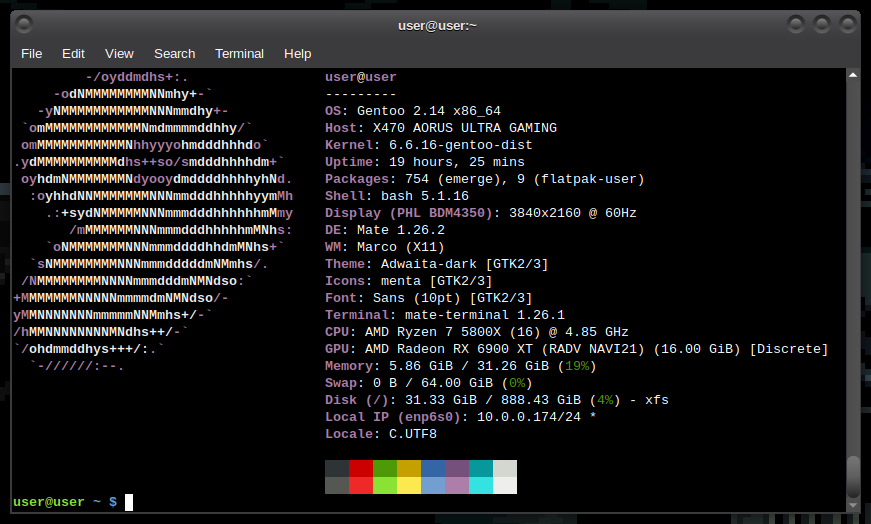This screenshot has height=524, width=871.
Task: Click the 'Swap: 0 B / 64.00 GiB' line
Action: coord(428,383)
